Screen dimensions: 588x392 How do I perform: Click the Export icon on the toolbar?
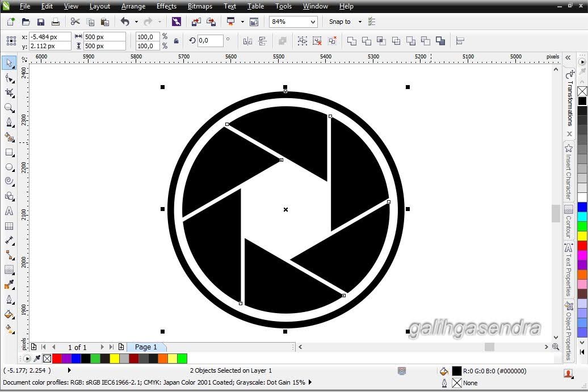(x=212, y=22)
